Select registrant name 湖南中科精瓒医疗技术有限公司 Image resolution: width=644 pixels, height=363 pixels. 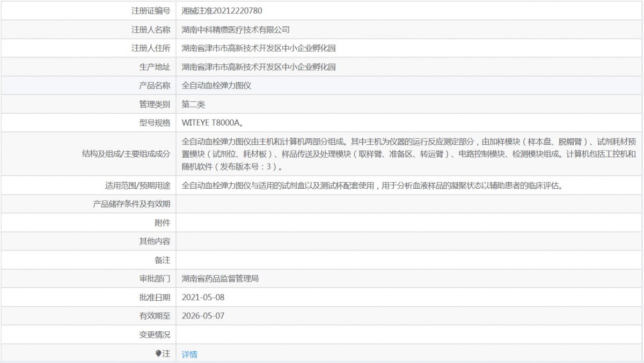[x=236, y=29]
